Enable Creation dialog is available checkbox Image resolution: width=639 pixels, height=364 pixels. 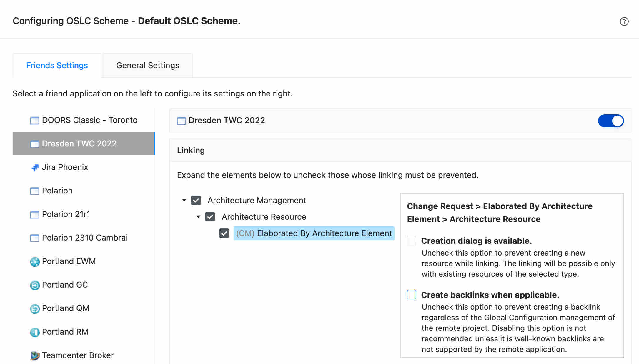(x=411, y=241)
